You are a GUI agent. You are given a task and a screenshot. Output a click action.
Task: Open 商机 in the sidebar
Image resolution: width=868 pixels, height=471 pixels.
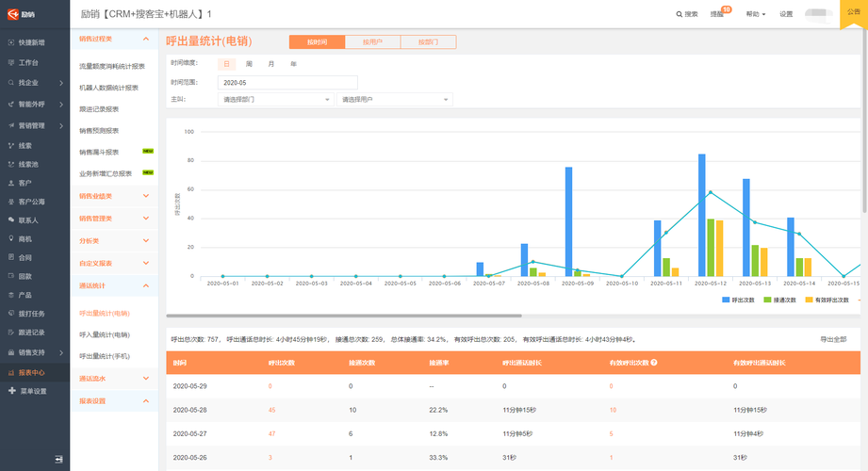25,239
